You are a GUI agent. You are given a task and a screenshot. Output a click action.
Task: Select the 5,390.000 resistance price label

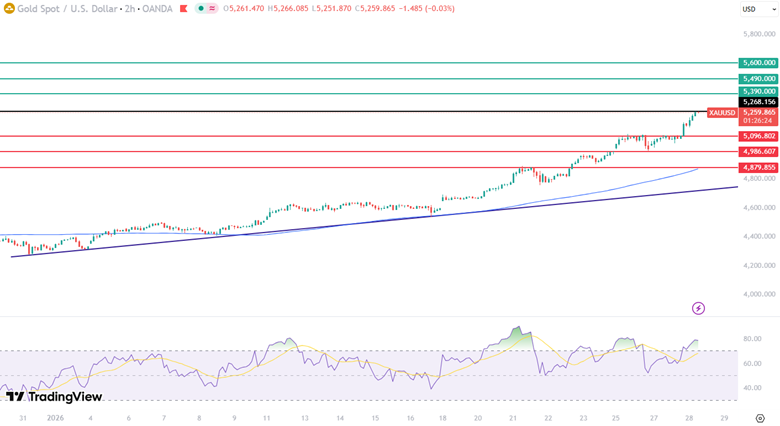click(x=758, y=91)
